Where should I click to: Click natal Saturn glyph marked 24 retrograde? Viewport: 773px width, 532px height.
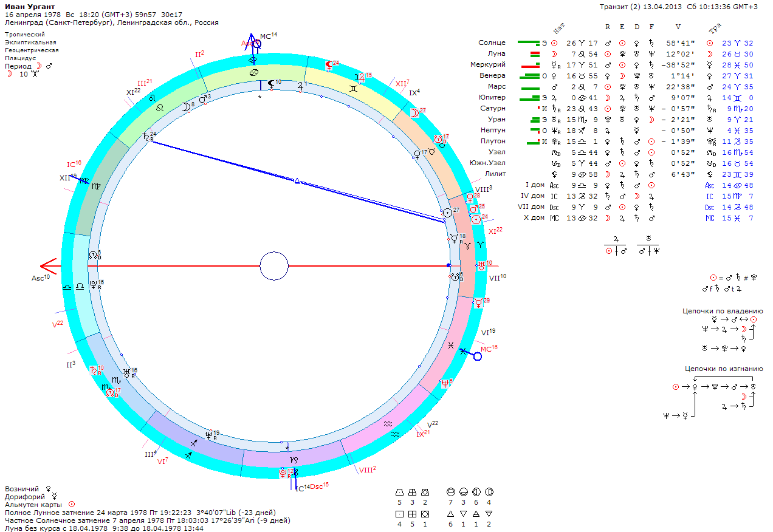[146, 137]
